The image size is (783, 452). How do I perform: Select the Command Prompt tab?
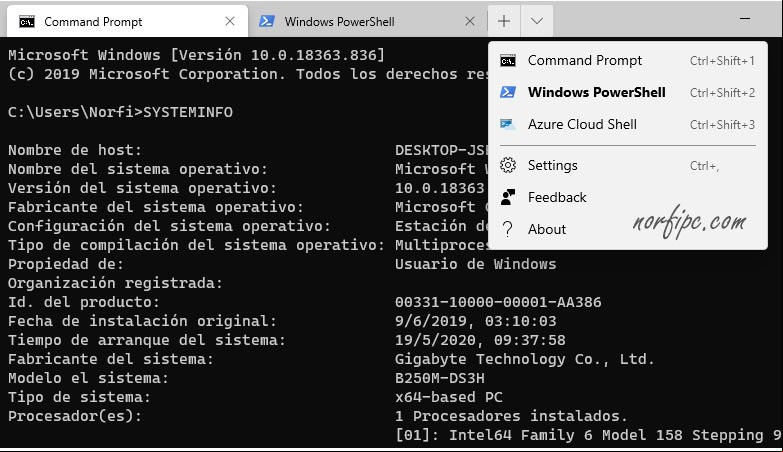point(127,21)
